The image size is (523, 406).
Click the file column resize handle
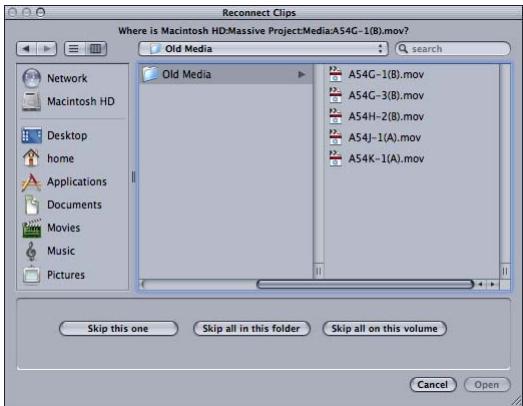[505, 271]
